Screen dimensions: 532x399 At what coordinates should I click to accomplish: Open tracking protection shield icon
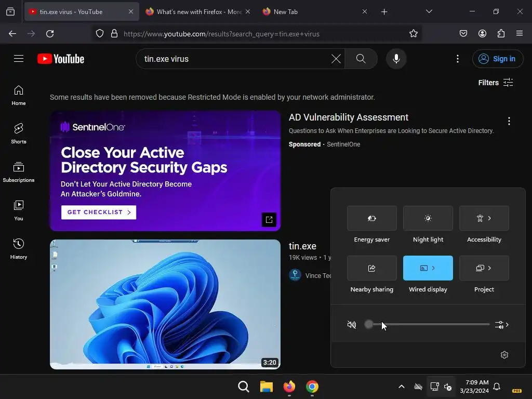tap(100, 34)
